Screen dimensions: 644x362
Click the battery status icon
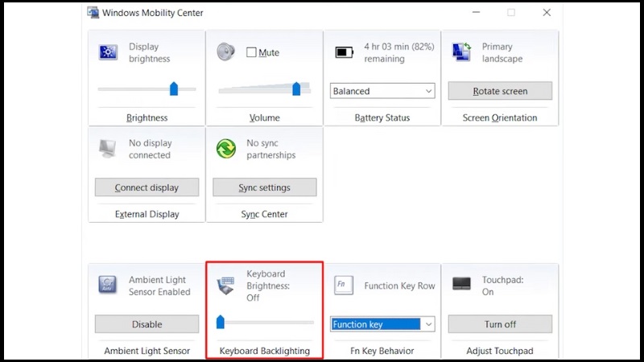tap(345, 52)
